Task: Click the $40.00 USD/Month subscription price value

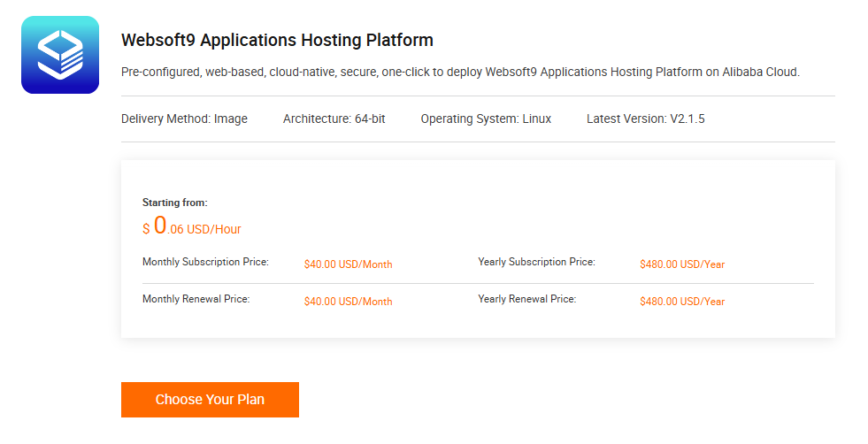Action: (348, 264)
